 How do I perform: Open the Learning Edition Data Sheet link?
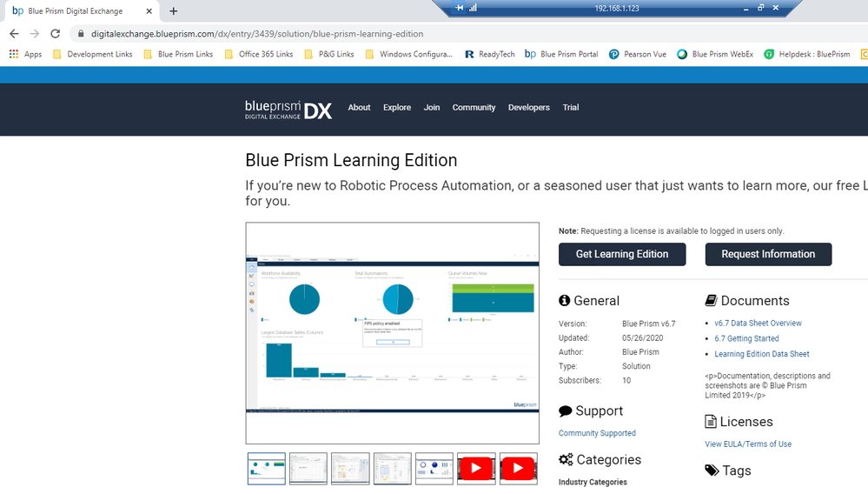(762, 354)
